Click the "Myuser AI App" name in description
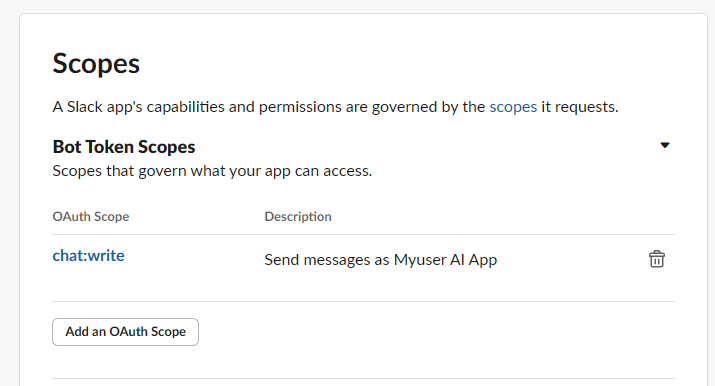The image size is (715, 386). pos(446,260)
